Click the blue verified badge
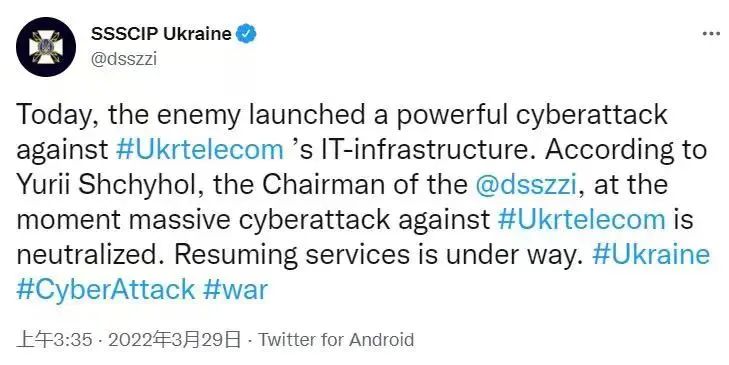Image resolution: width=729 pixels, height=365 pixels. 246,34
